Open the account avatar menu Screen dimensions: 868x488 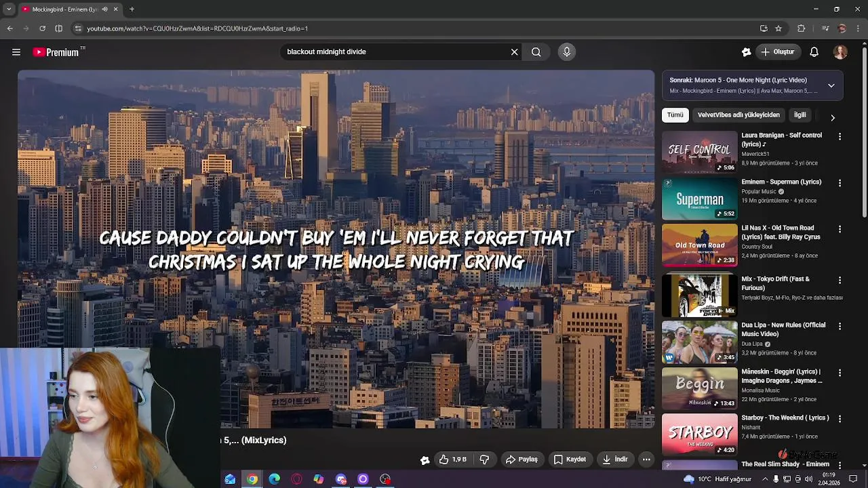(x=840, y=52)
